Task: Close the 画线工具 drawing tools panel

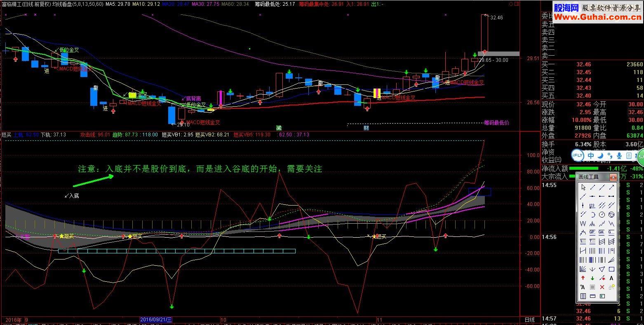Action: click(613, 178)
